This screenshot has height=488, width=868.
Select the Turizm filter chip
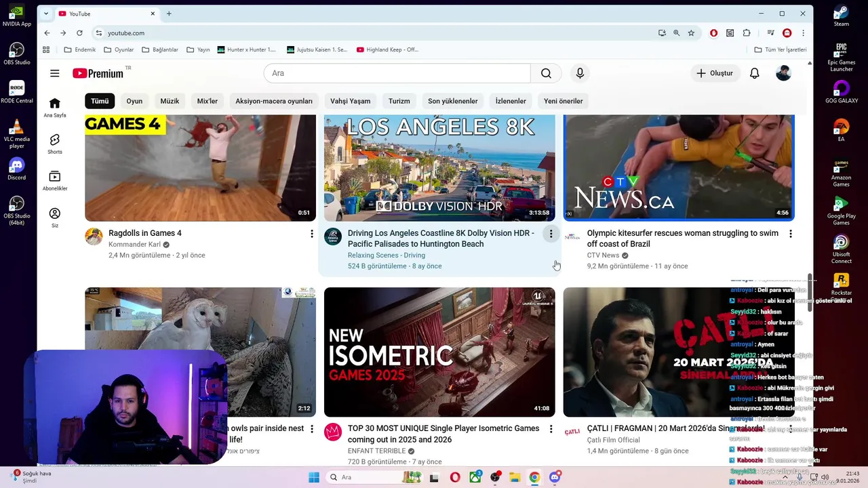tap(399, 101)
